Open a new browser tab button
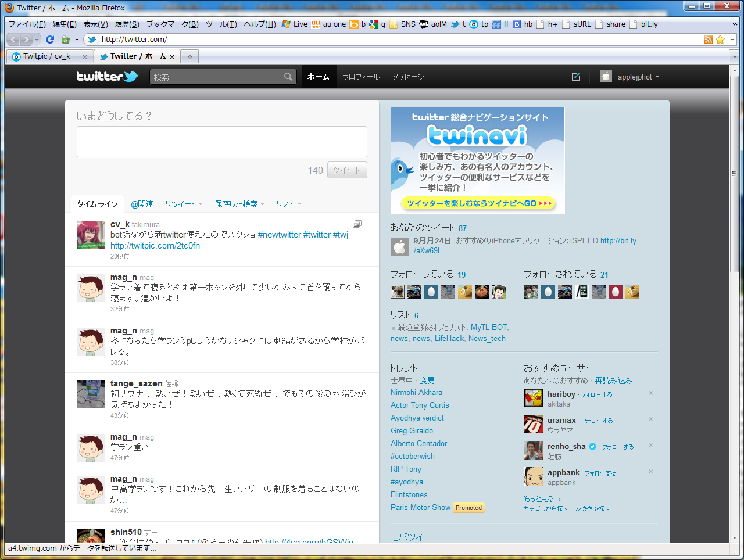The image size is (744, 560). click(x=189, y=56)
